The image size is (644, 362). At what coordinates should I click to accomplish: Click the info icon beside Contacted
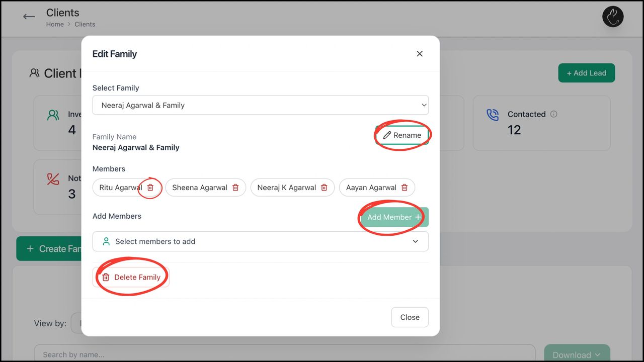coord(554,114)
